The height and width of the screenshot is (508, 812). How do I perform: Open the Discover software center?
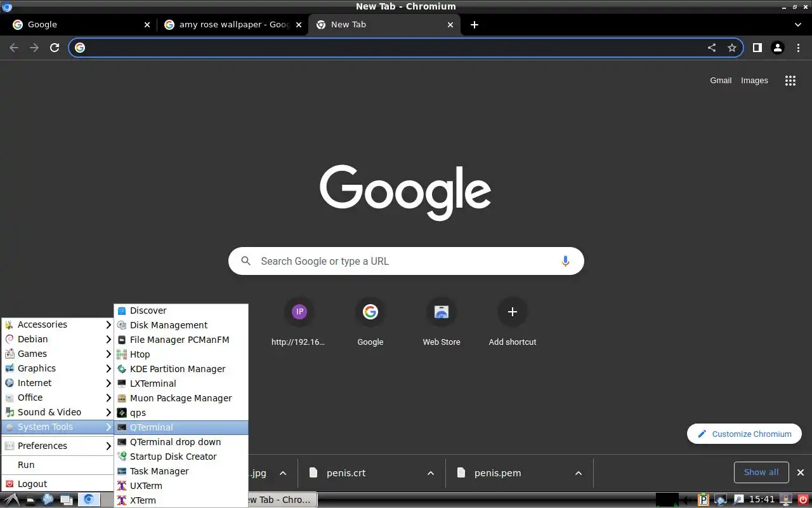point(181,311)
